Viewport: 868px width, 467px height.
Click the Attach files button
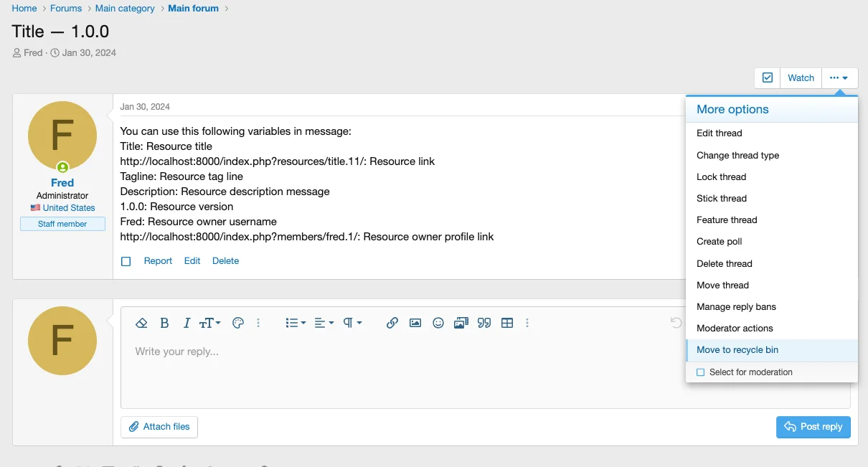(x=159, y=427)
